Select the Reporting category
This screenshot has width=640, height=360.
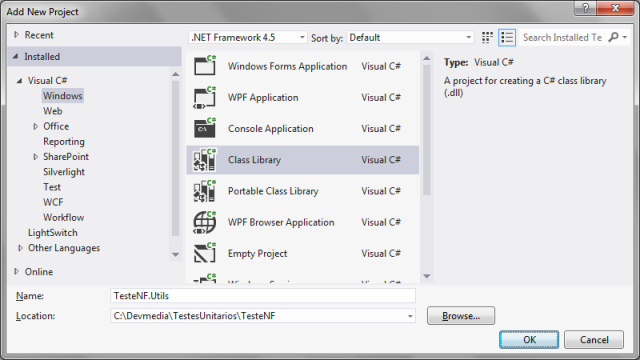(64, 142)
